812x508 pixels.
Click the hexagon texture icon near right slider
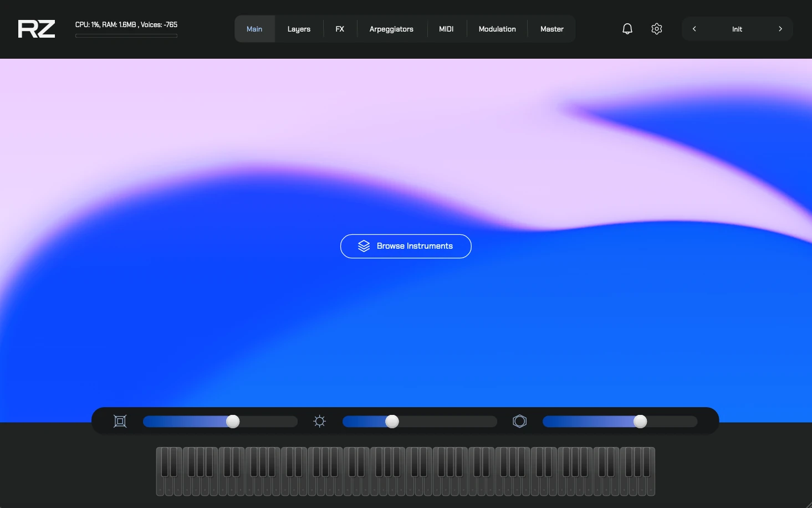click(x=519, y=421)
